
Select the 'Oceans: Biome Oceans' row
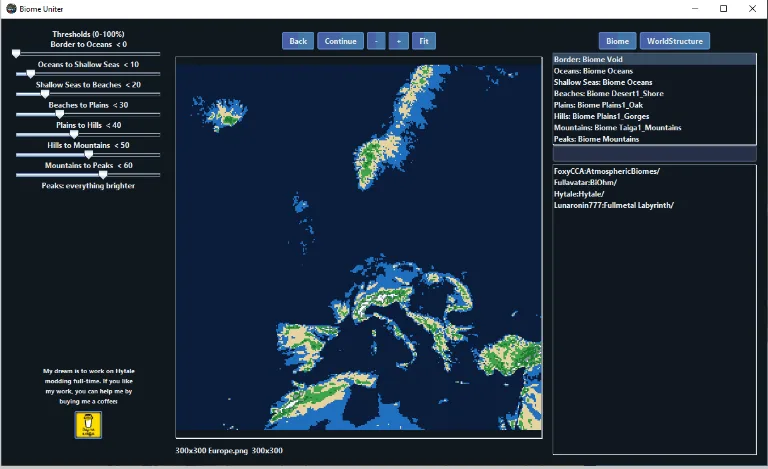click(x=654, y=71)
